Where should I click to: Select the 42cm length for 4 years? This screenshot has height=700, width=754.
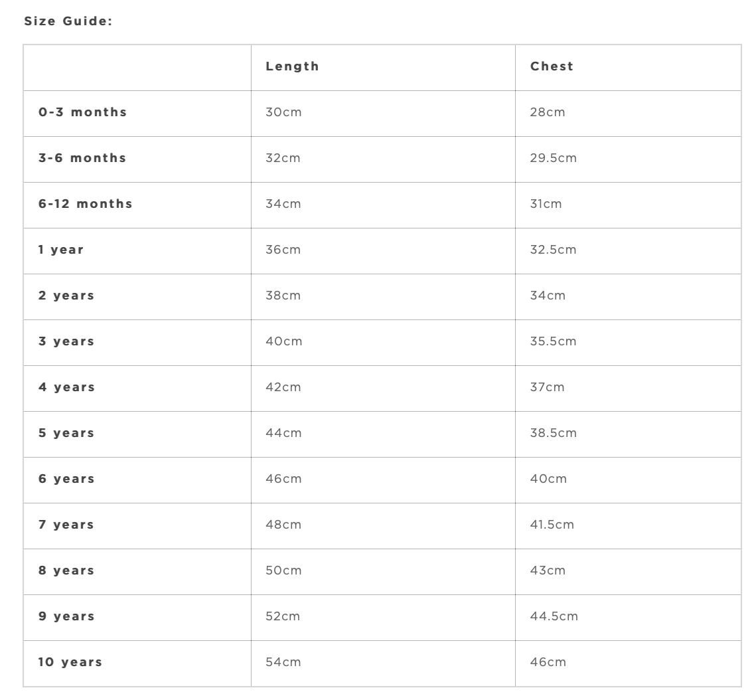click(283, 387)
